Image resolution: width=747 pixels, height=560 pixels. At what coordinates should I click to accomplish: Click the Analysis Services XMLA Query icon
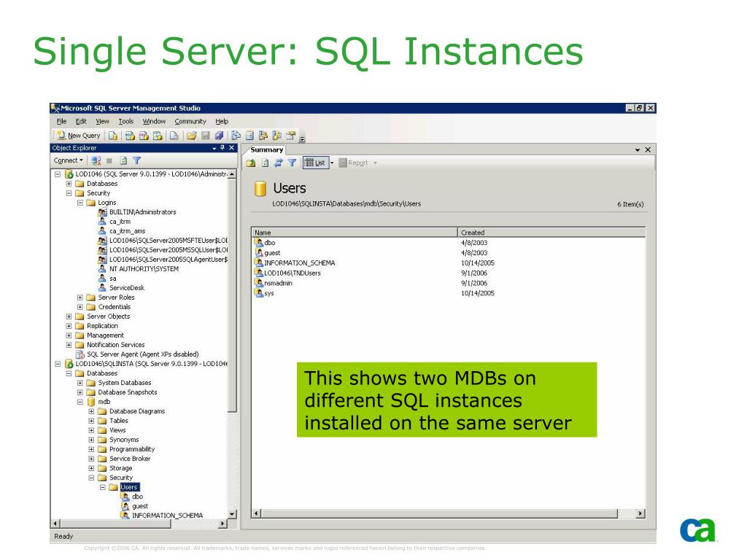(x=158, y=136)
